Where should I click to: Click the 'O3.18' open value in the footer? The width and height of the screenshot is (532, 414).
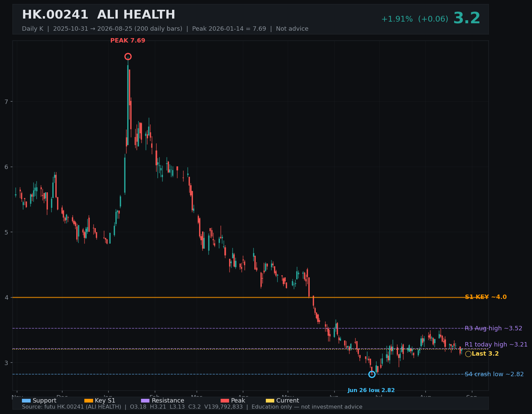(x=138, y=407)
